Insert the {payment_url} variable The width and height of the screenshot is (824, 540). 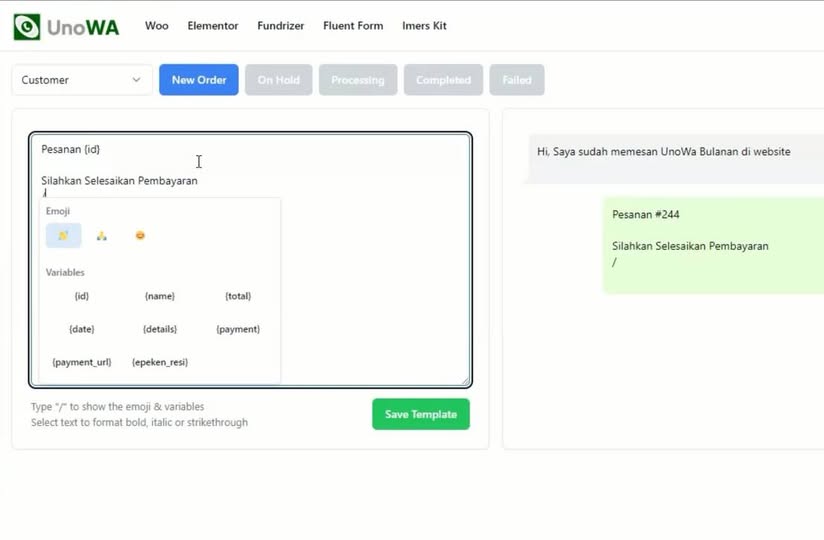82,362
